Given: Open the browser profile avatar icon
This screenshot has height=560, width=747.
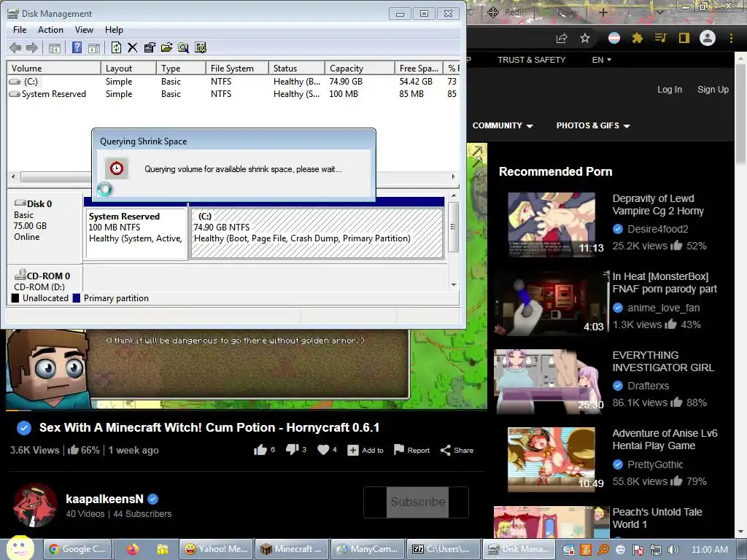Looking at the screenshot, I should tap(708, 38).
